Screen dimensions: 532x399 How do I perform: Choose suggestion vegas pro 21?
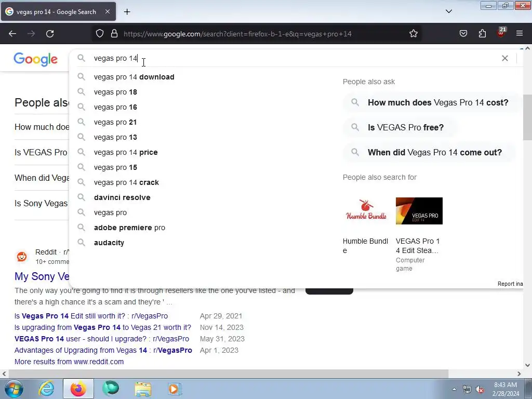coord(115,122)
